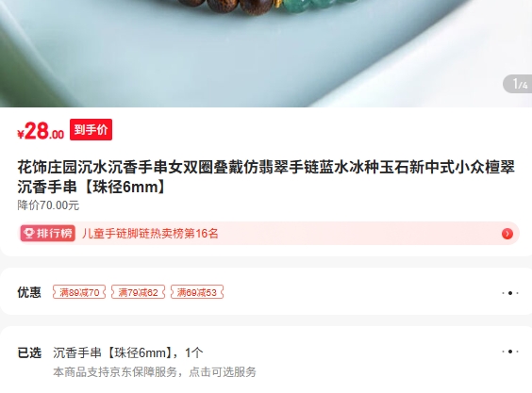The width and height of the screenshot is (532, 393).
Task: Tap the 1/4 image counter badge
Action: tap(518, 84)
